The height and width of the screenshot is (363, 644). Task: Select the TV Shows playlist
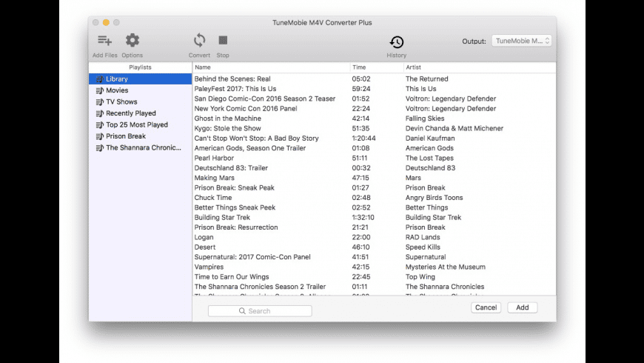click(121, 101)
